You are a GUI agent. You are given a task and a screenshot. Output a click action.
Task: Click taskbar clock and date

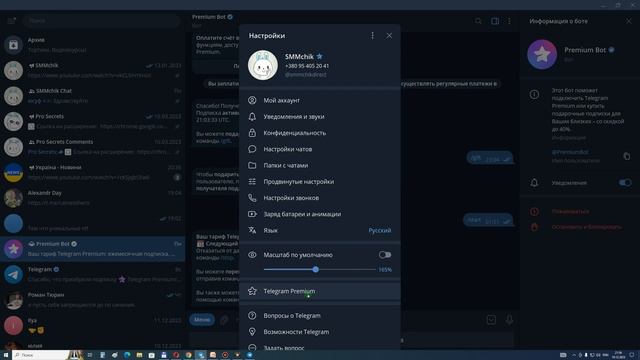pos(618,355)
